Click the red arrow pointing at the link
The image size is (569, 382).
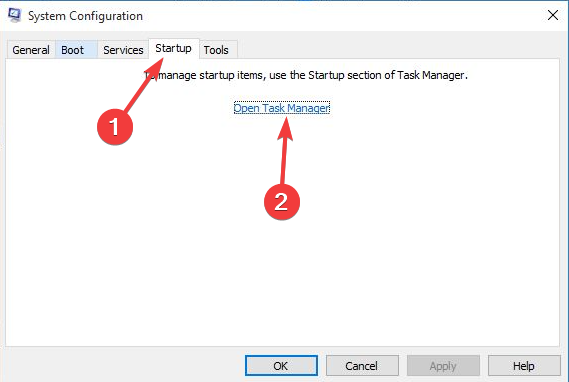(284, 151)
